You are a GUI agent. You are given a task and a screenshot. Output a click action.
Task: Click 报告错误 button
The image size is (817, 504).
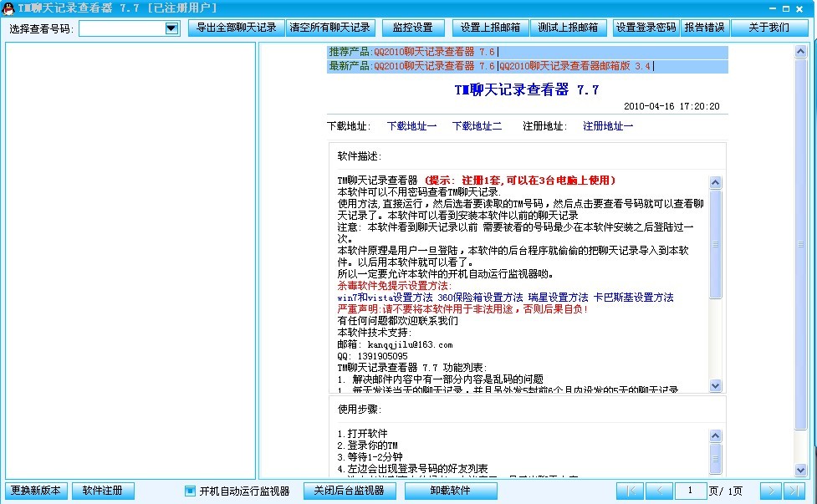click(x=704, y=28)
